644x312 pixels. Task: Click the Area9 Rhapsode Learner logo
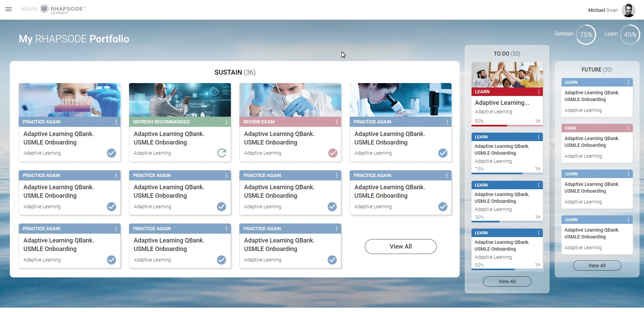tap(53, 9)
